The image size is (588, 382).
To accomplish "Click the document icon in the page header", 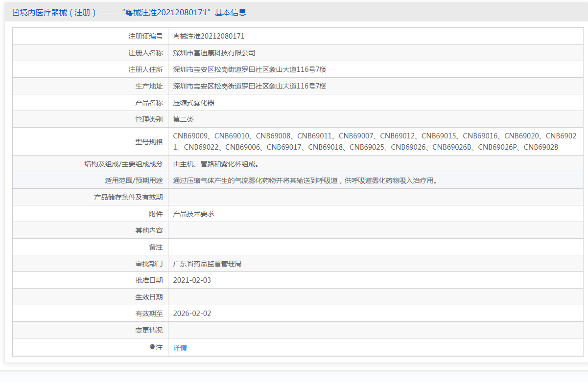I will tap(16, 13).
